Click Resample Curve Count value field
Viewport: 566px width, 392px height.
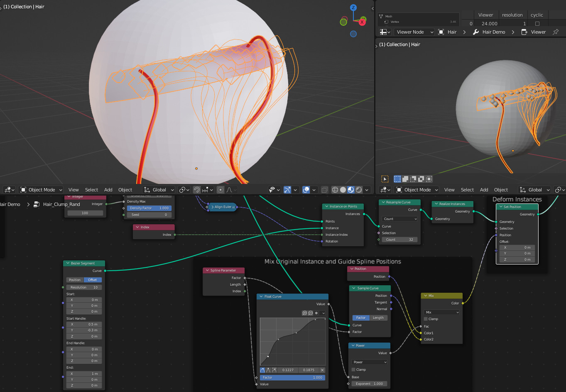(400, 240)
